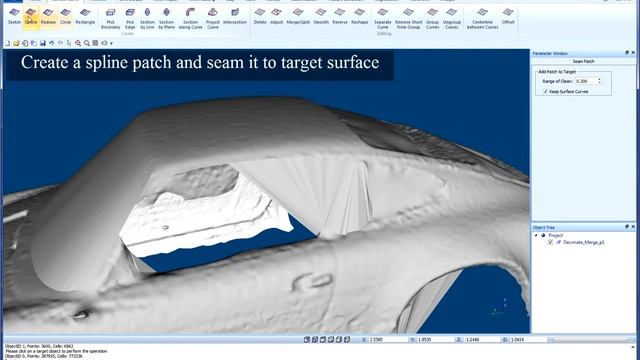Click the status bar slider track
The height and width of the screenshot is (360, 640).
coord(591,339)
